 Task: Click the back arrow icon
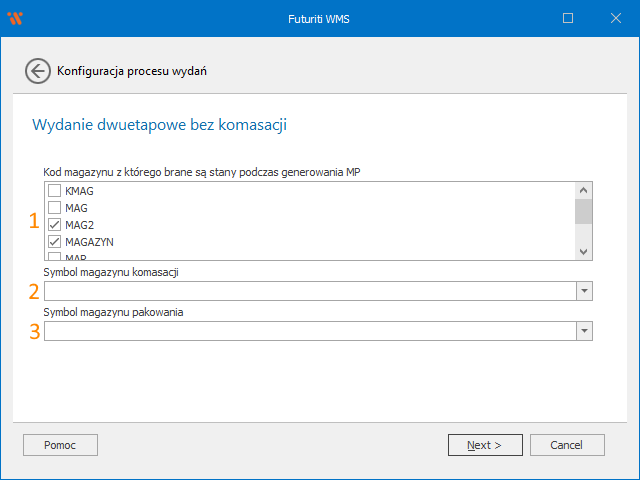37,71
